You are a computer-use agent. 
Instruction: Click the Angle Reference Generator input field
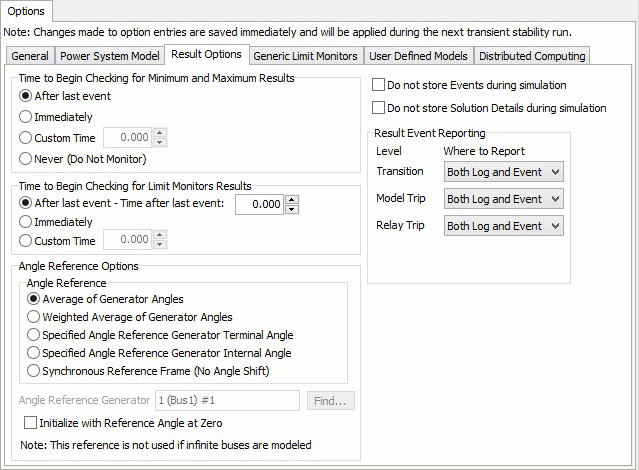pos(227,401)
